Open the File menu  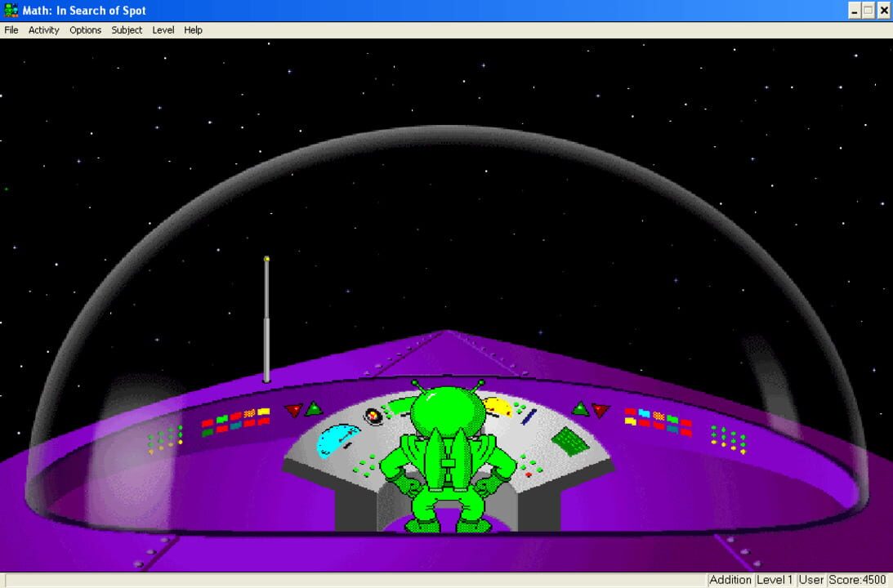pos(11,30)
